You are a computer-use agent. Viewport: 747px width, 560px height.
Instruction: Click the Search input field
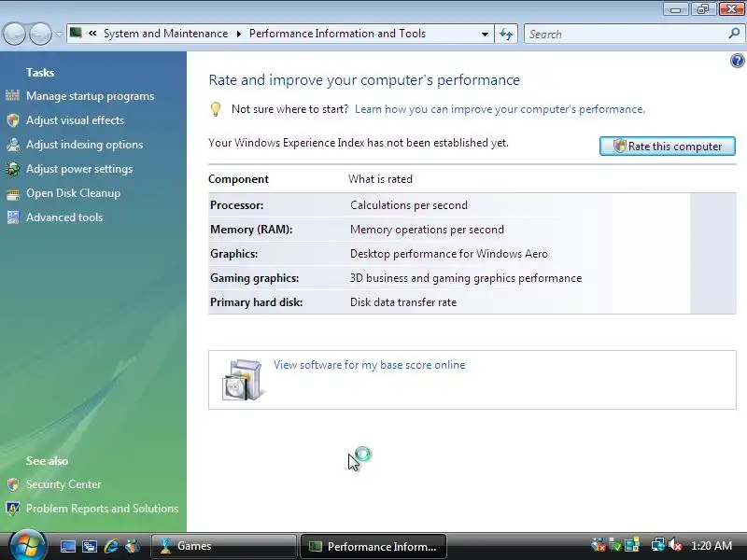pos(626,35)
